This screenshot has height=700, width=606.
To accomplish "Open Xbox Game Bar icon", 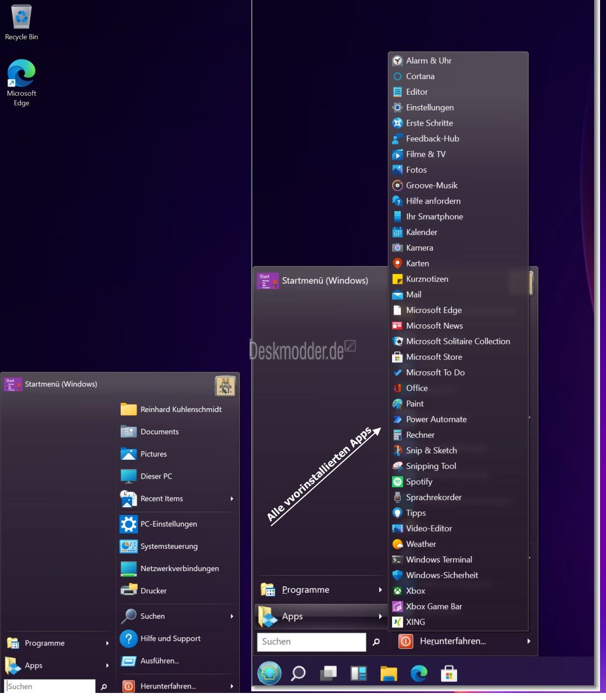I will click(x=398, y=606).
